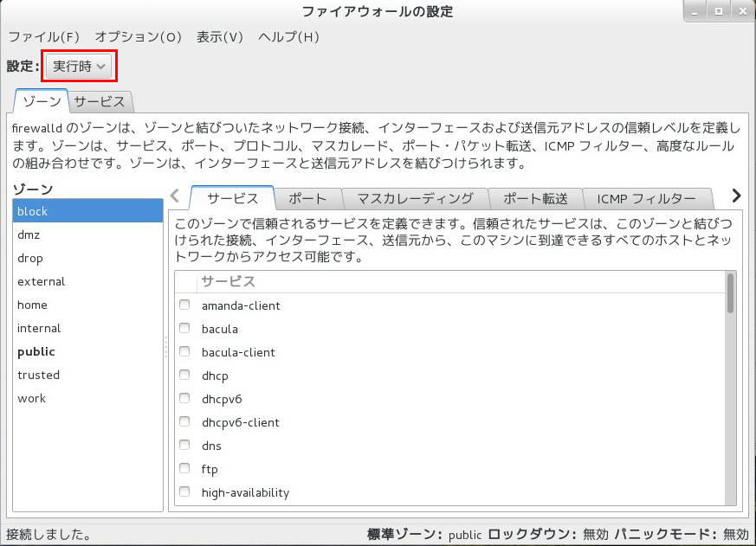Toggle the dhcp service checkbox

[184, 376]
